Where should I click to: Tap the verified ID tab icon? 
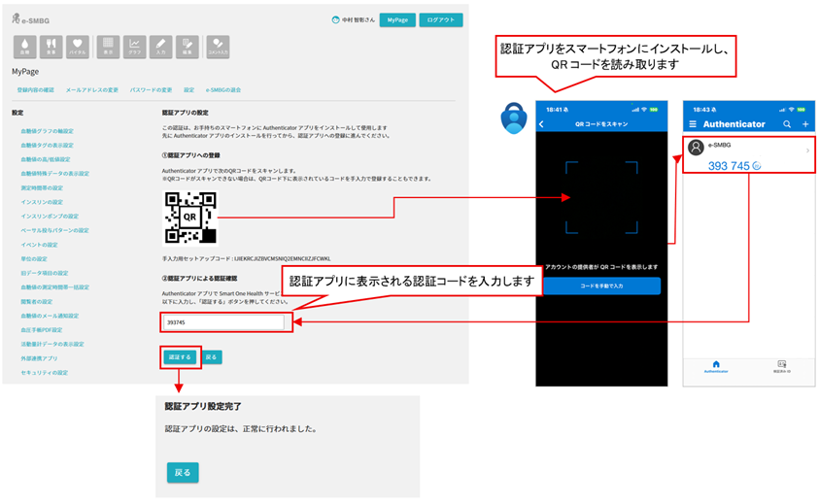(782, 366)
